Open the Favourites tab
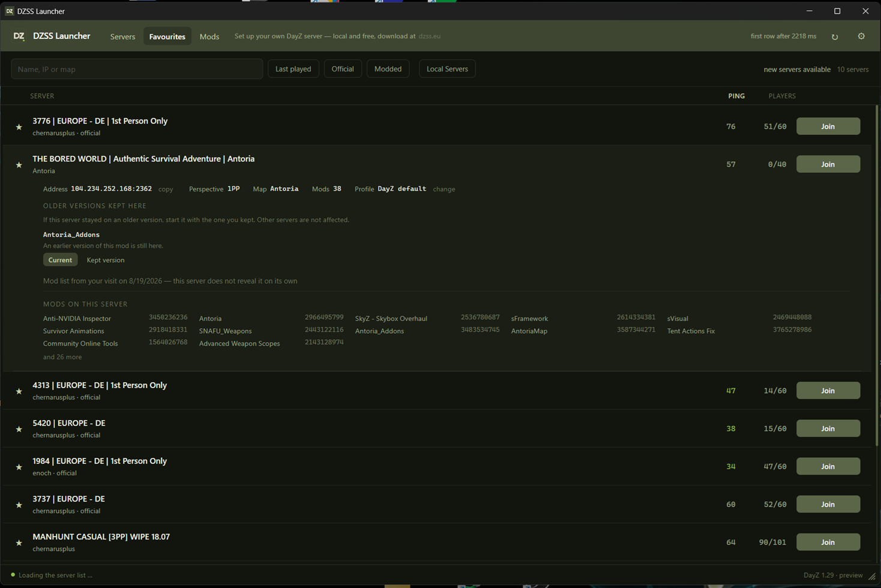This screenshot has width=881, height=588. point(167,37)
